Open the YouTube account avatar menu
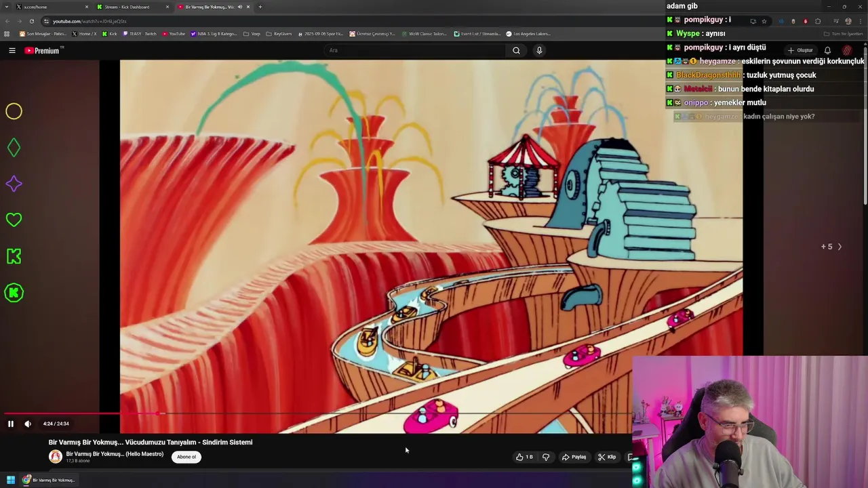Viewport: 868px width, 488px height. pos(847,50)
